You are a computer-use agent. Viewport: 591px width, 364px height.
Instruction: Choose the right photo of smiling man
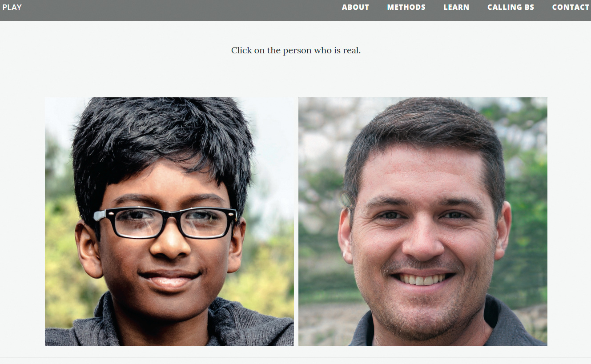(423, 222)
